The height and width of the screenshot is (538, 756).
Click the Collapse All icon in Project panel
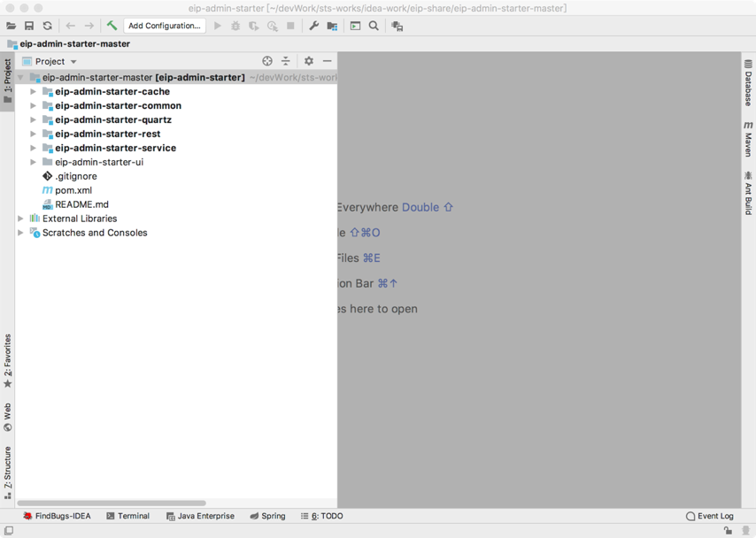(x=285, y=61)
